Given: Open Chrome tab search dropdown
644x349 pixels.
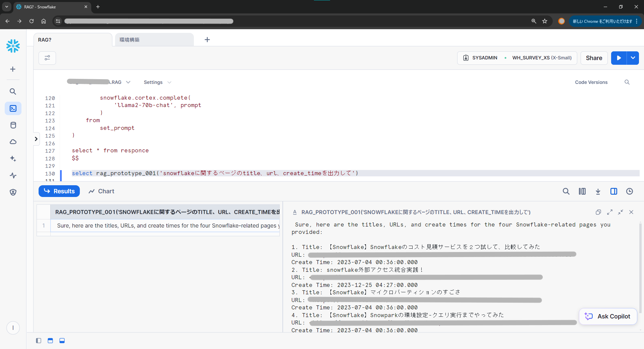Looking at the screenshot, I should pyautogui.click(x=7, y=7).
